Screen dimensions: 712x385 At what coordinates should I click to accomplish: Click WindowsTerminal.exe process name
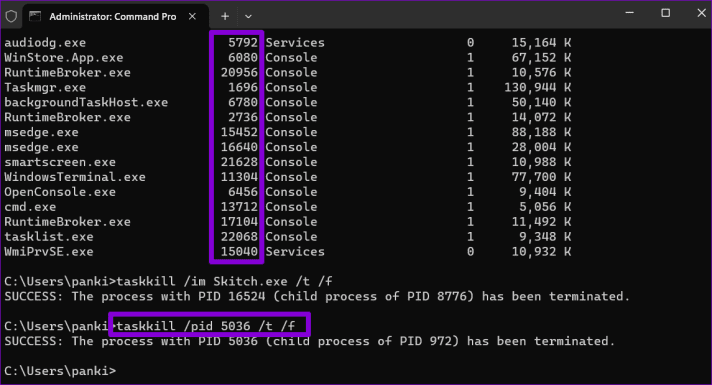(x=75, y=177)
